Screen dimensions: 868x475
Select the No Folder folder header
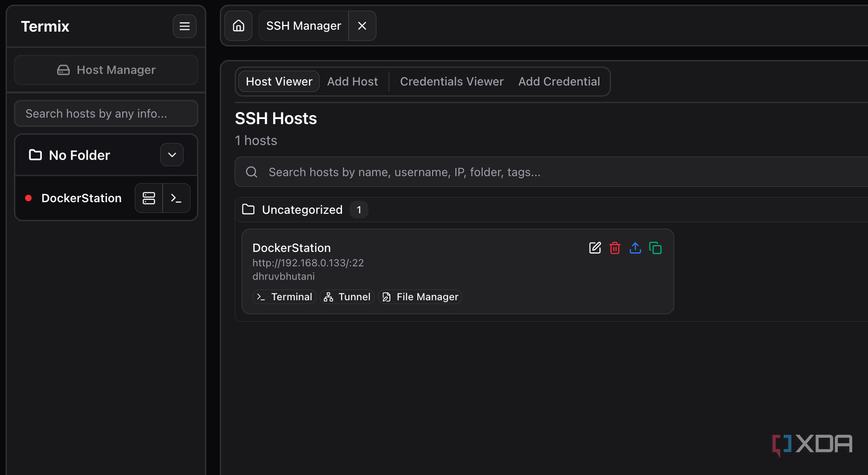(106, 155)
